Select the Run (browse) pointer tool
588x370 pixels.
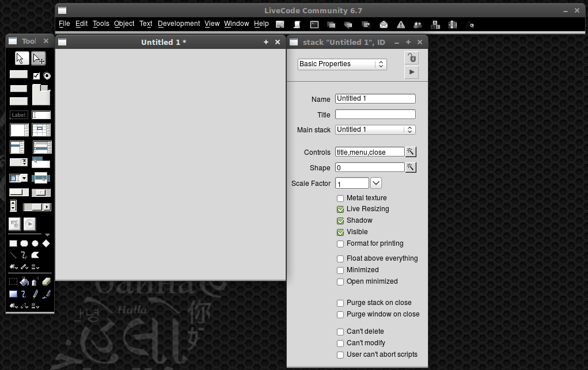click(x=21, y=58)
